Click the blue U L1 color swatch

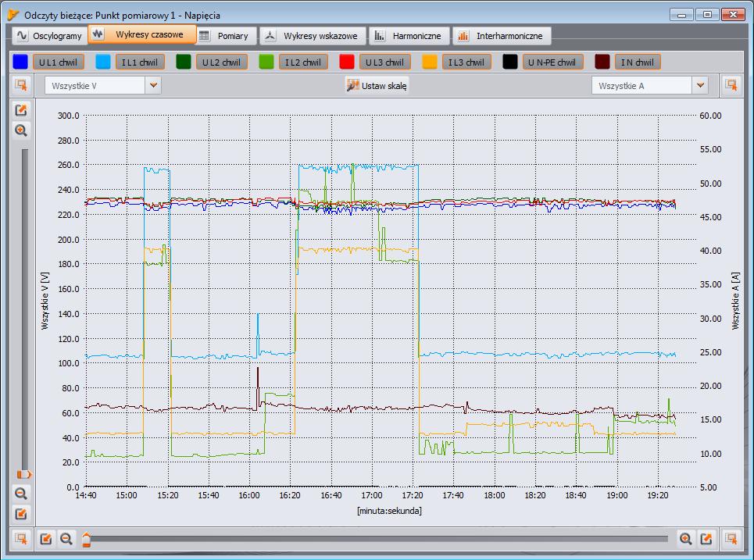coord(20,62)
